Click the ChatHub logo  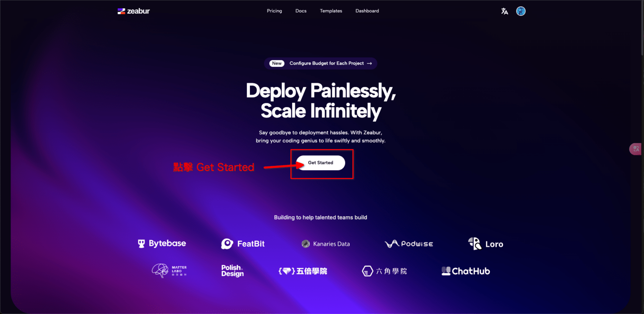(466, 271)
